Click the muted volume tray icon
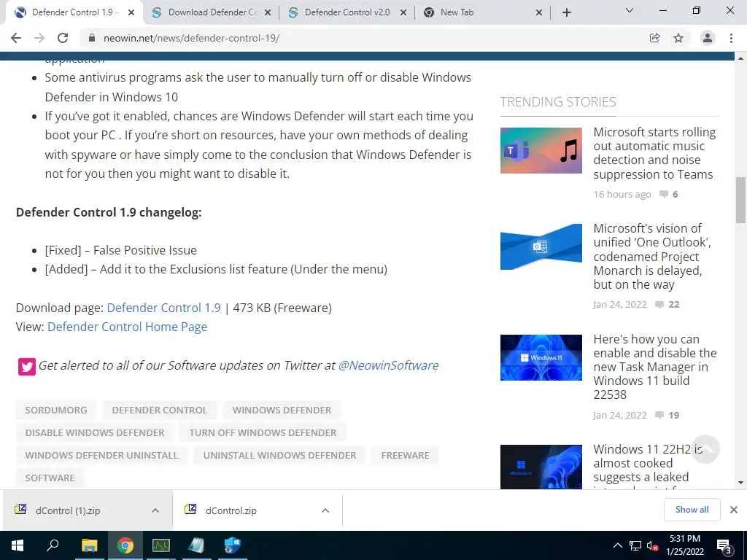 pyautogui.click(x=653, y=545)
